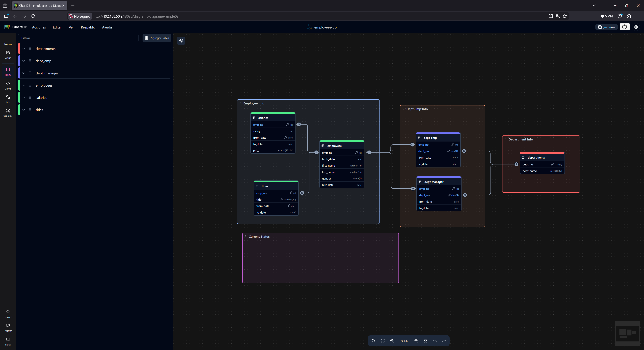
Task: Select the Tablas sidebar icon
Action: pyautogui.click(x=8, y=70)
